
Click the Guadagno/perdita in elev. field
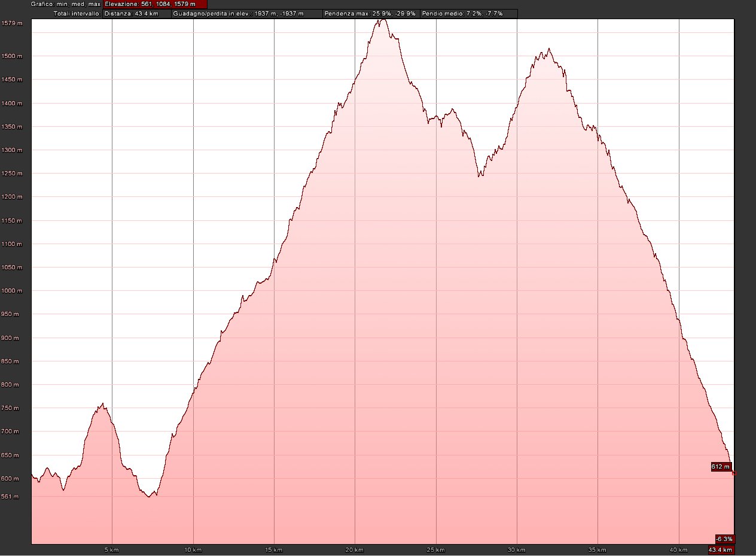pyautogui.click(x=246, y=13)
